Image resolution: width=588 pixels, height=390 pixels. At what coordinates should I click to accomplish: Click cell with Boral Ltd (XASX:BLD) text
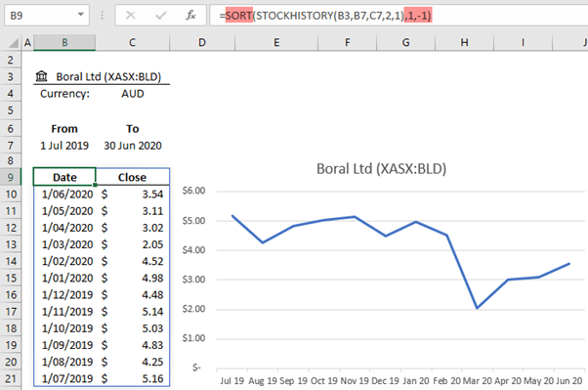tap(108, 77)
